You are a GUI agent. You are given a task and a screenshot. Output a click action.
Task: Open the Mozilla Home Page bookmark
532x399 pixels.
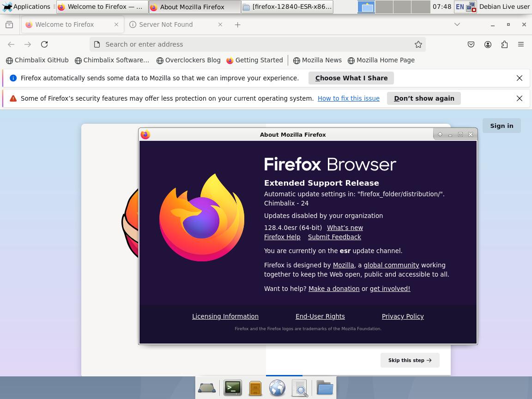pos(381,60)
